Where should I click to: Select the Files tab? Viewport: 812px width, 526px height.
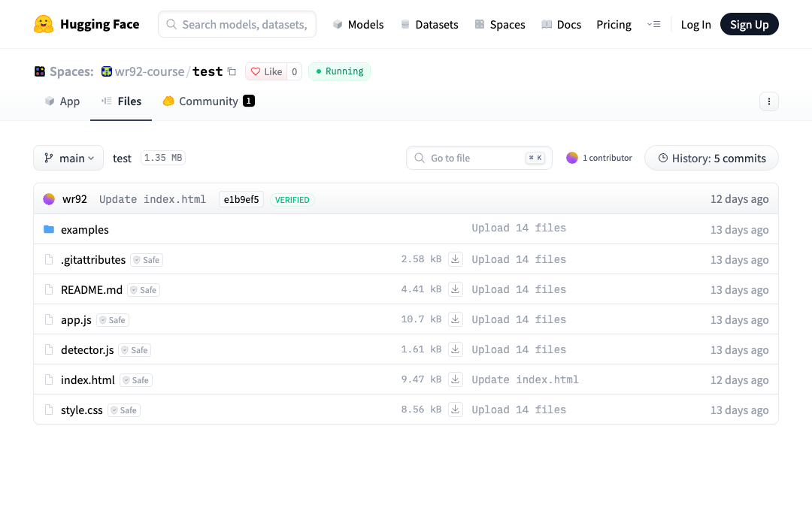pos(121,101)
